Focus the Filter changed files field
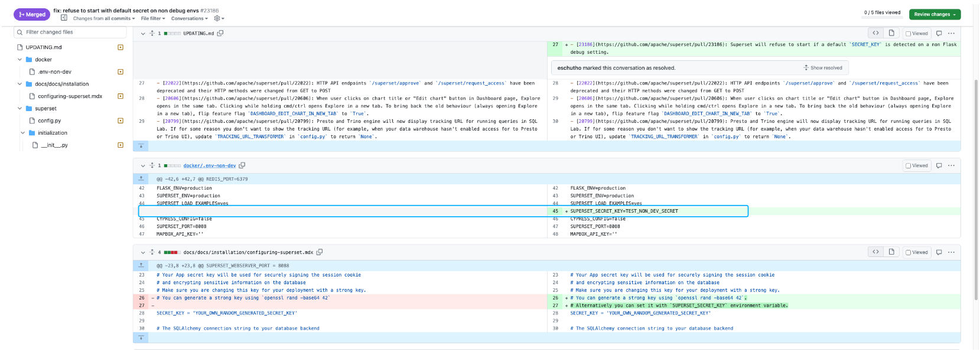This screenshot has height=361, width=980. coord(70,32)
